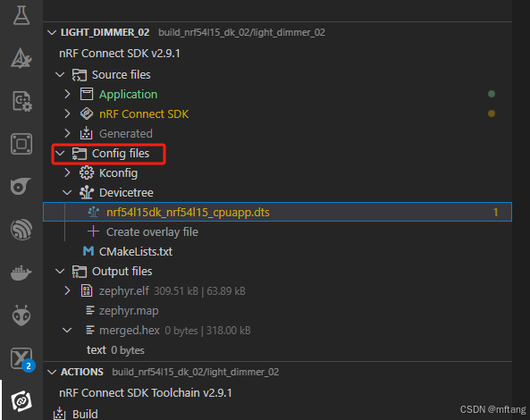Expand the zephyr.elf output entry
Image resolution: width=530 pixels, height=420 pixels.
tap(67, 291)
